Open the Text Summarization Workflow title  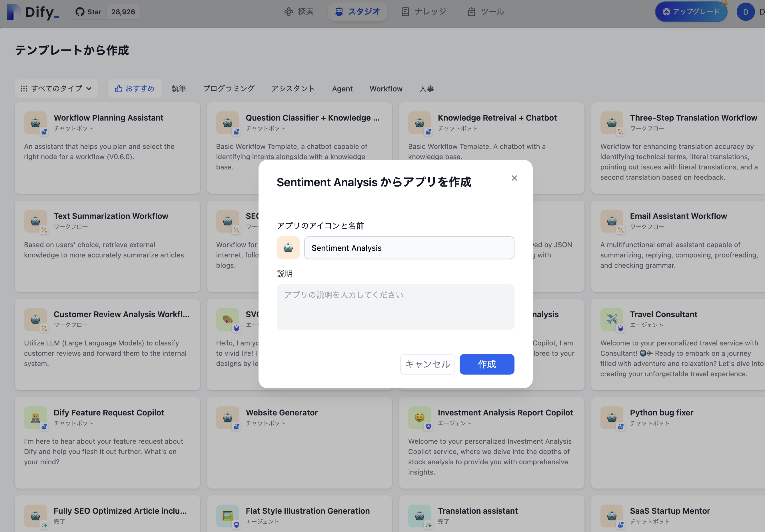[111, 216]
